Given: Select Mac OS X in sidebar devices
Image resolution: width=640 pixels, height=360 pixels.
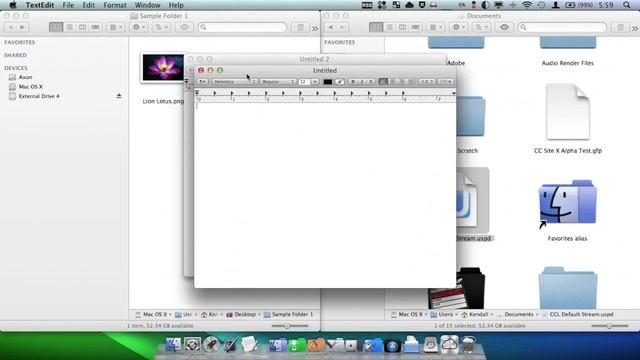Looking at the screenshot, I should 31,87.
